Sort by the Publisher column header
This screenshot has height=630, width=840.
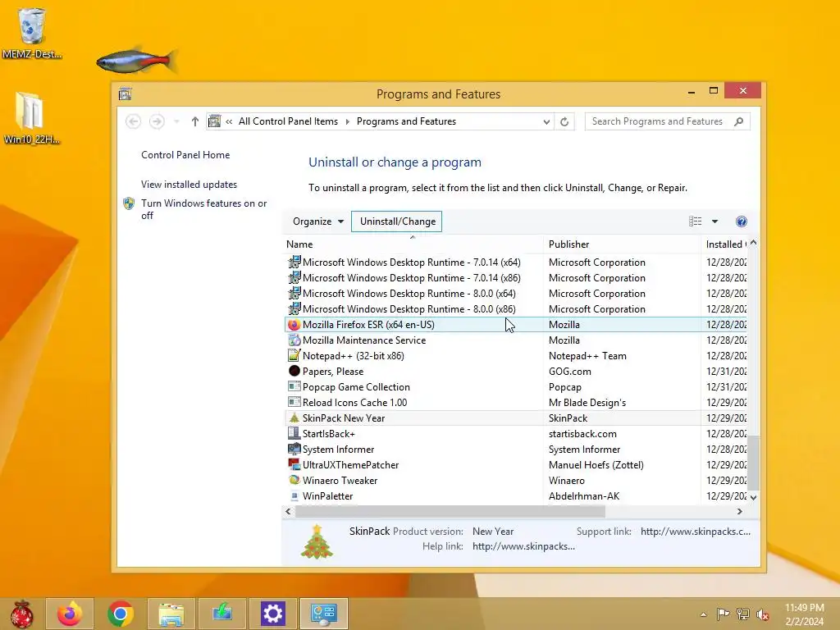coord(622,244)
